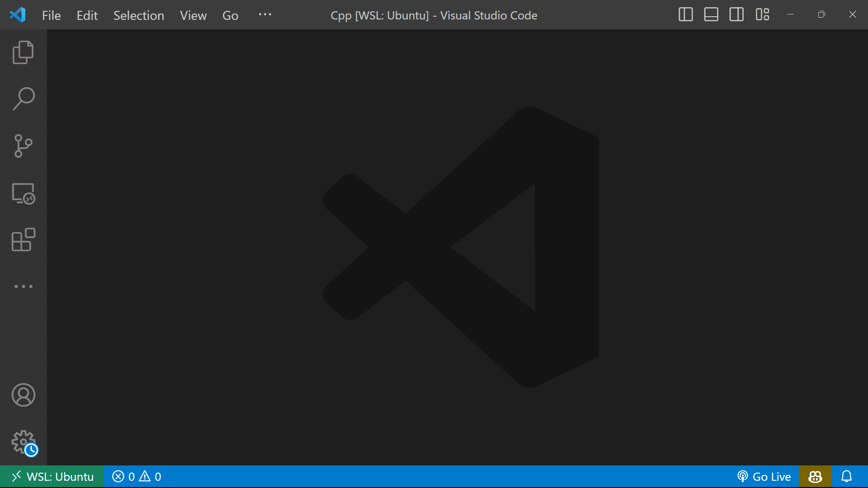This screenshot has width=868, height=488.
Task: Toggle the secondary side bar
Action: (736, 15)
